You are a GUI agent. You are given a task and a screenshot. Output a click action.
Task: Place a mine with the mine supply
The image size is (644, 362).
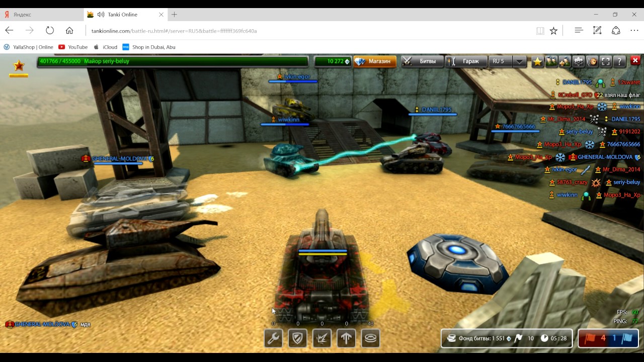[x=370, y=338]
